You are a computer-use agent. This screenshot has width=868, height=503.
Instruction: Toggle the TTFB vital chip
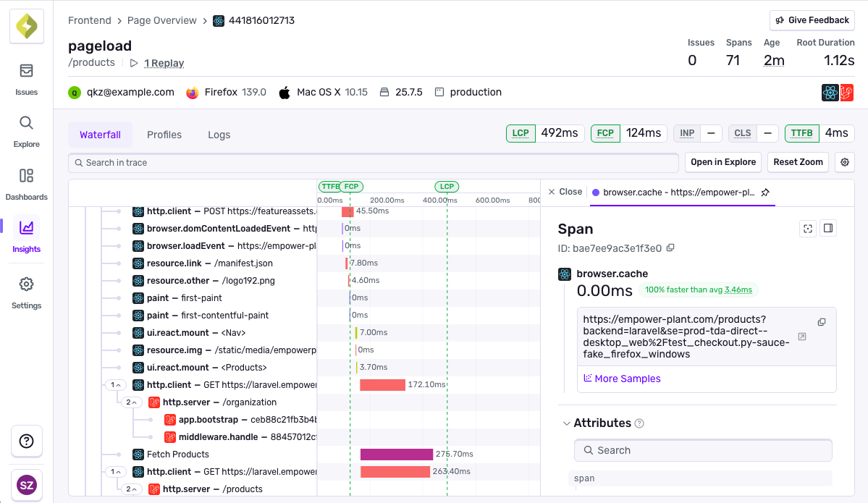pyautogui.click(x=801, y=133)
